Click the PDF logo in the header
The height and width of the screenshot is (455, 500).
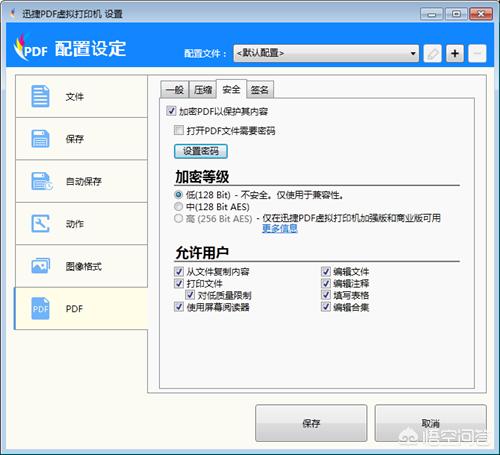point(30,48)
